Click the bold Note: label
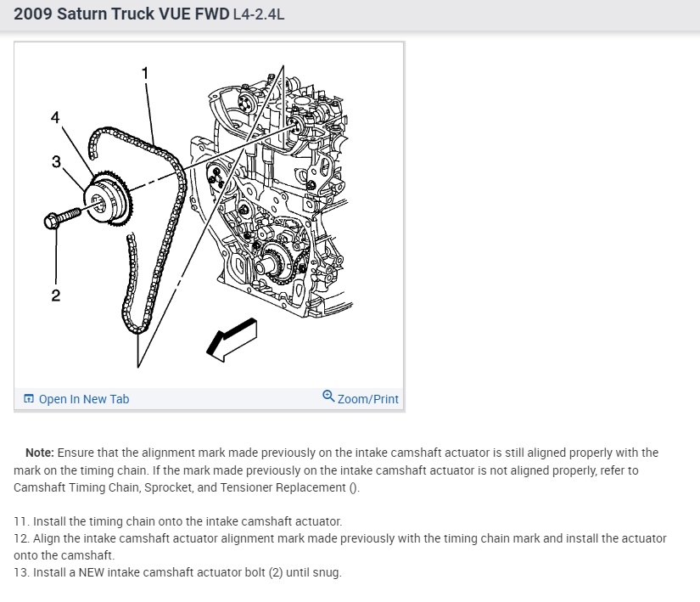Screen dimensions: 700x602 [40, 453]
